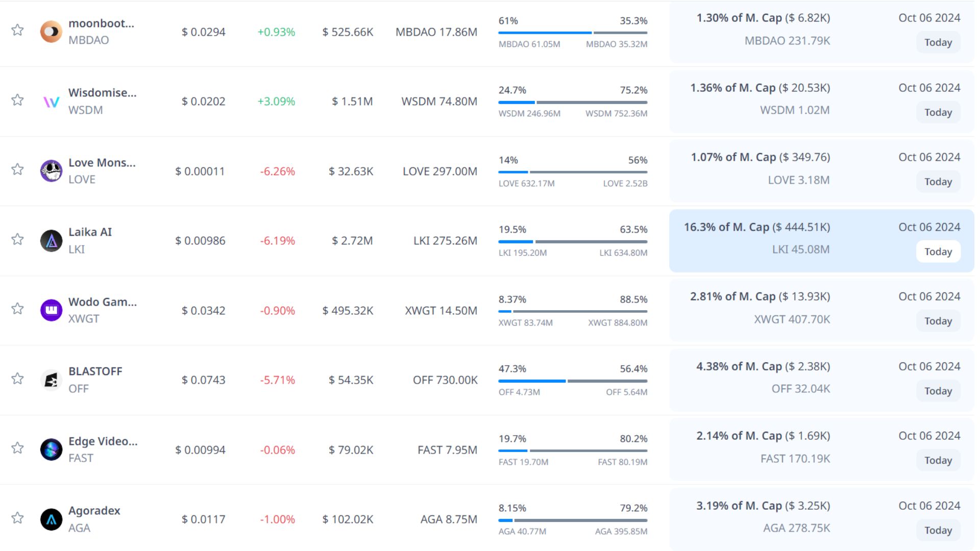Toggle favorite star for Wisdomise WSDM
This screenshot has height=551, width=980.
(x=17, y=100)
